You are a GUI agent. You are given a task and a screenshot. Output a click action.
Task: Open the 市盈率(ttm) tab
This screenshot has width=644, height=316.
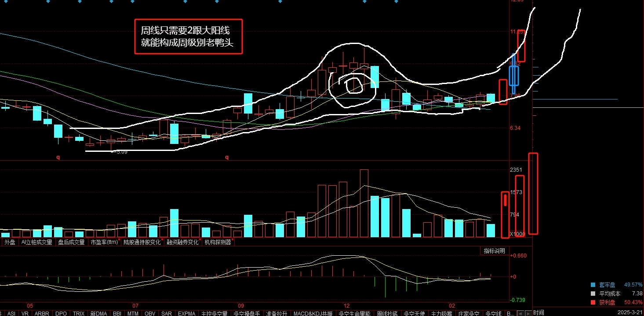105,242
